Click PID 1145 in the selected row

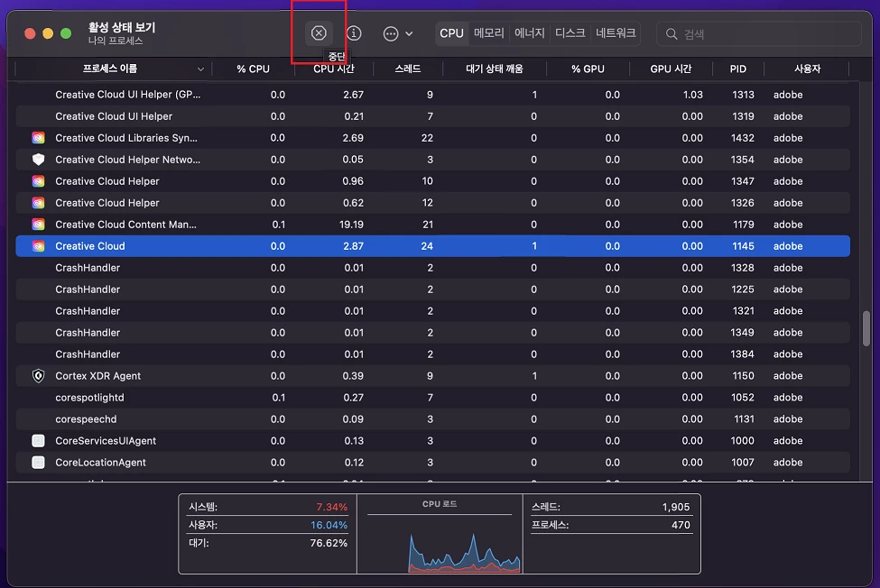point(743,246)
